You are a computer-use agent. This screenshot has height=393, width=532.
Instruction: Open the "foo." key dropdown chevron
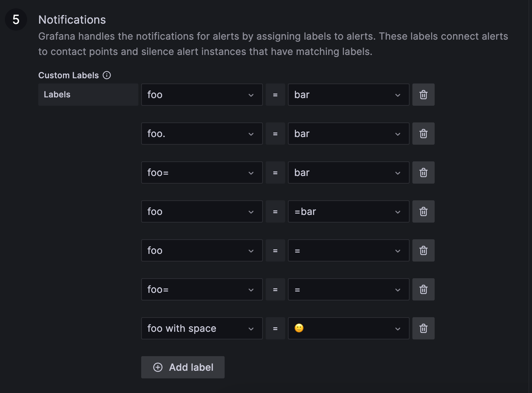251,133
